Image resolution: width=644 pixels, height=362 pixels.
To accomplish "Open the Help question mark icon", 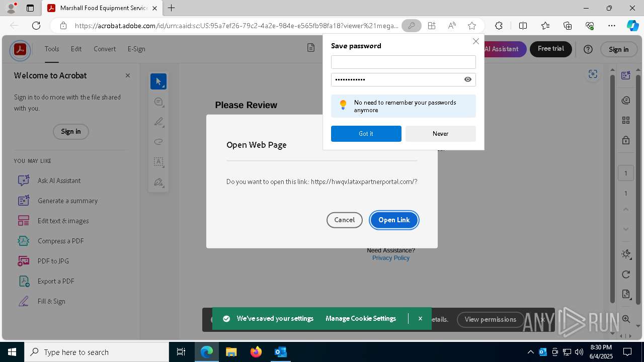I will [588, 49].
